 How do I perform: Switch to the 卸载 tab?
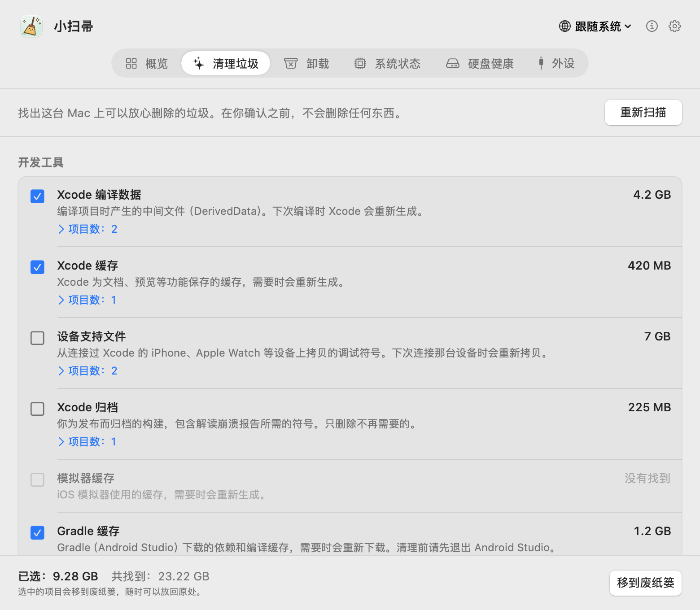pyautogui.click(x=306, y=64)
